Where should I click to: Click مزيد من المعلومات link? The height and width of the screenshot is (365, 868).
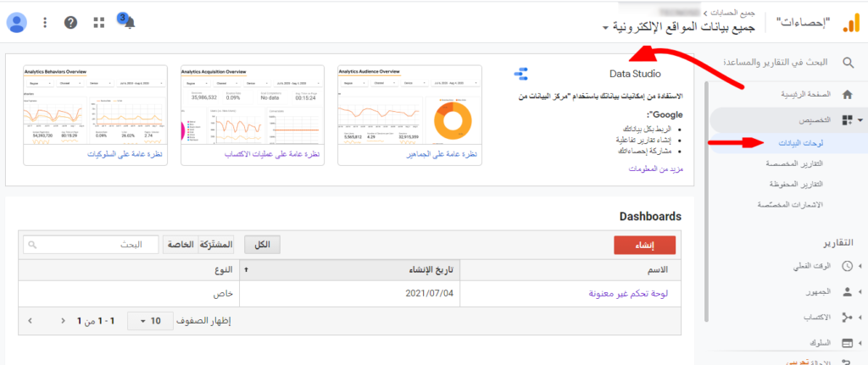655,169
